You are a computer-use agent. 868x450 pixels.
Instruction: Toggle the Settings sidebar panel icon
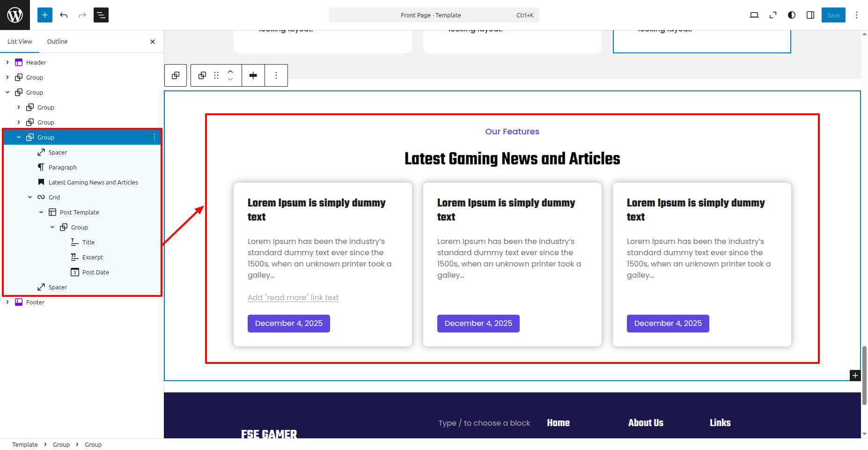coord(810,15)
